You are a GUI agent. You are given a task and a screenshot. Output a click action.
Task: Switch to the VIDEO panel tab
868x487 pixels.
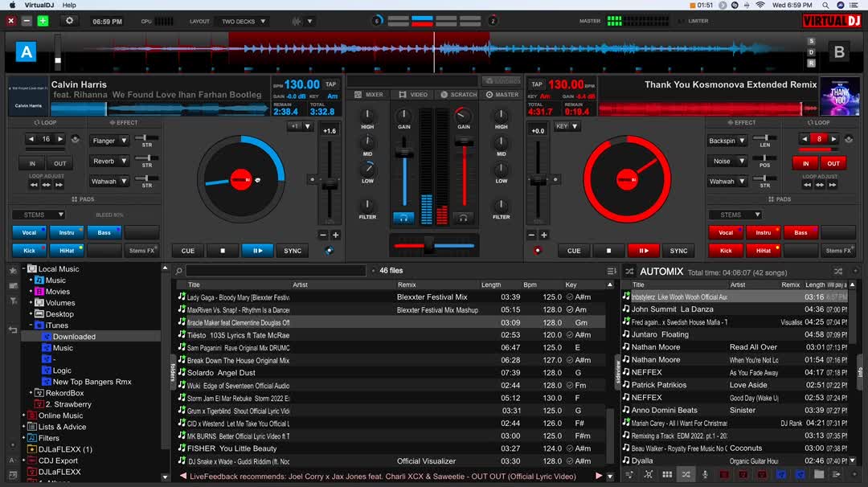(x=413, y=95)
